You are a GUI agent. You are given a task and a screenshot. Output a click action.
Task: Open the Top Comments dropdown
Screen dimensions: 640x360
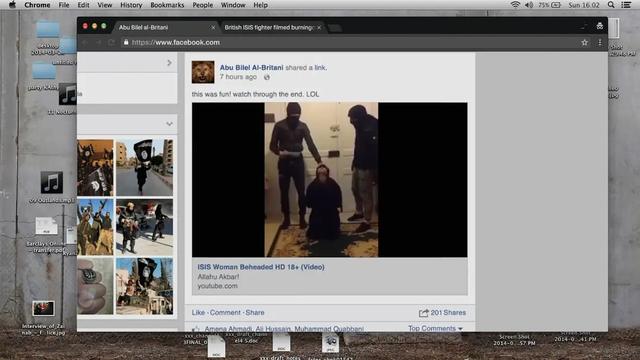pos(435,328)
